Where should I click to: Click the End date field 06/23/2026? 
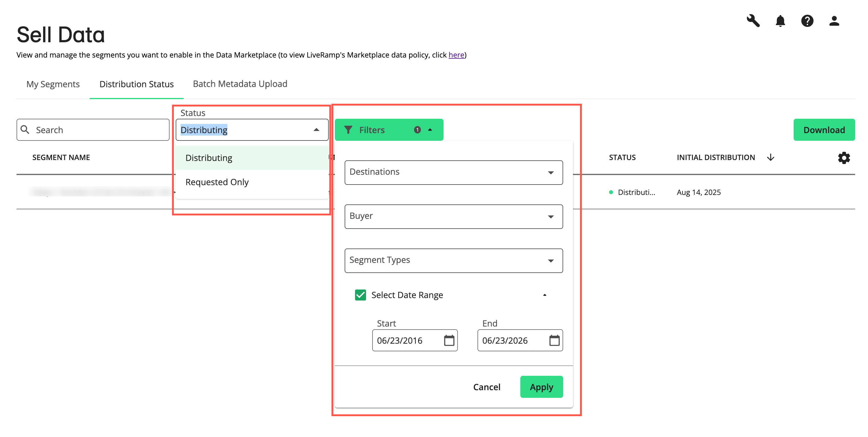tap(520, 340)
